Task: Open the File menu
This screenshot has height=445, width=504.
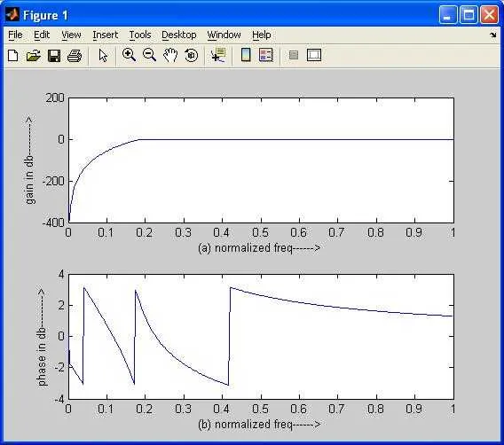Action: [x=15, y=35]
